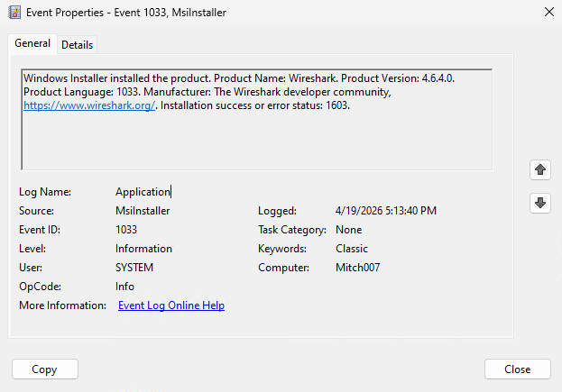Screen dimensions: 562x392
Task: Open the wireshark.org link in the description
Action: coord(90,105)
